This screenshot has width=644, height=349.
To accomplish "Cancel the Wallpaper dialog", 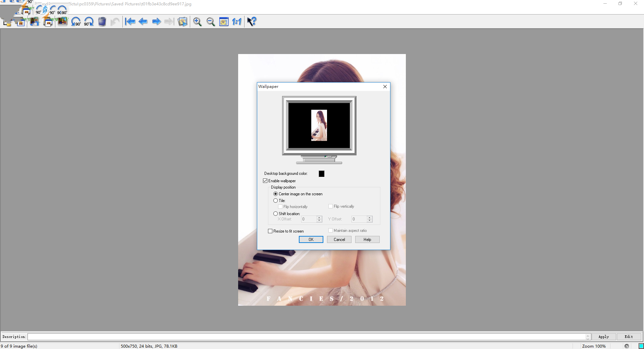I will (x=339, y=240).
